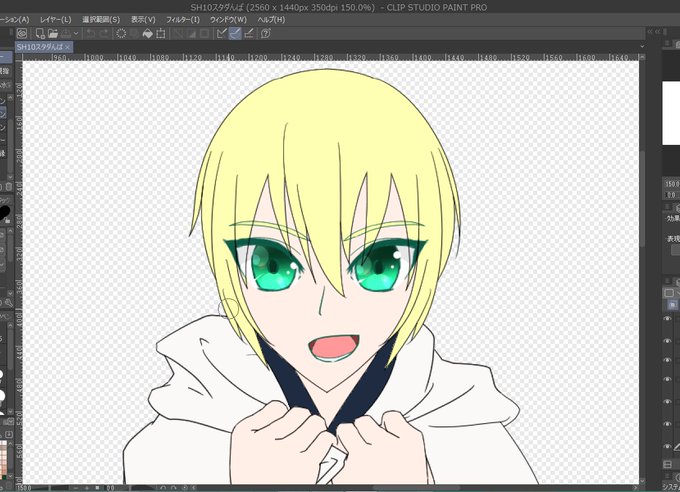Image resolution: width=680 pixels, height=492 pixels.
Task: Open the レイヤー(L) menu
Action: (x=56, y=20)
